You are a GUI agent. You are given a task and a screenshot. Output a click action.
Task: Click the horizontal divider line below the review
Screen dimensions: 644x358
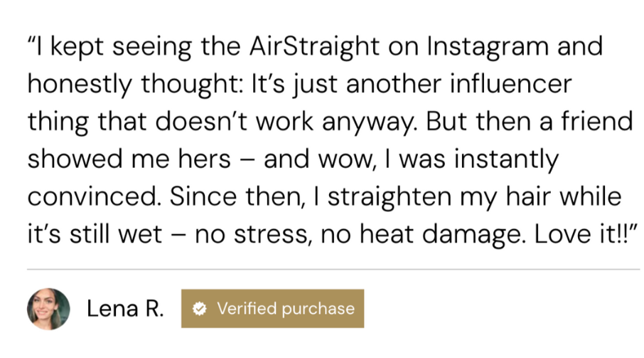click(333, 270)
